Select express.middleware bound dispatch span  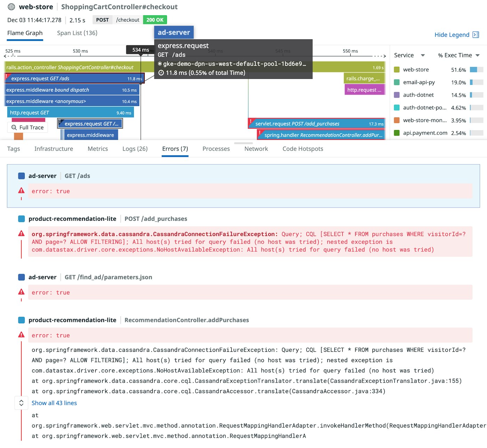pyautogui.click(x=72, y=90)
